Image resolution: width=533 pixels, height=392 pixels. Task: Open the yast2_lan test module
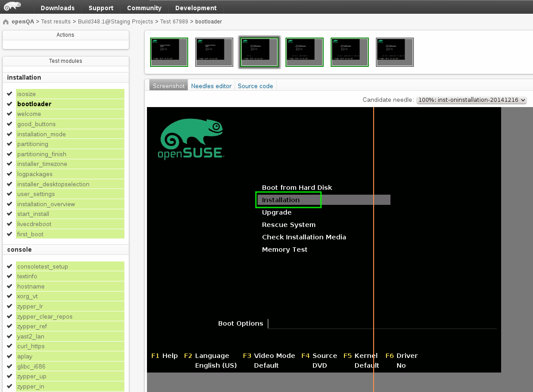coord(70,336)
